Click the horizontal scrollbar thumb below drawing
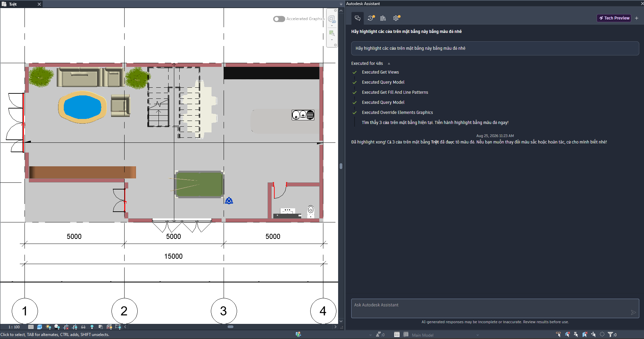Image resolution: width=644 pixels, height=339 pixels. [230, 327]
